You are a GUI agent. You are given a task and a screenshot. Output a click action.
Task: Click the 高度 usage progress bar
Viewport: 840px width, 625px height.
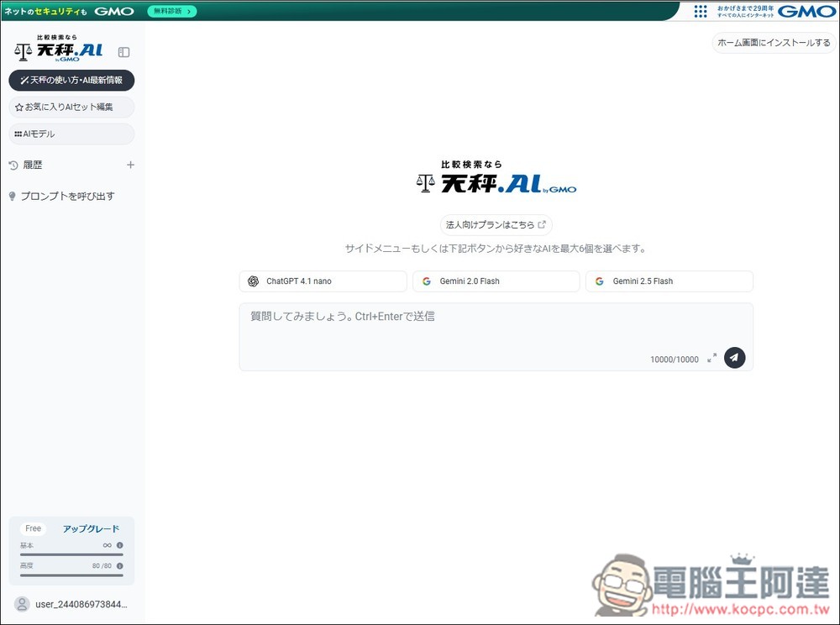[71, 575]
